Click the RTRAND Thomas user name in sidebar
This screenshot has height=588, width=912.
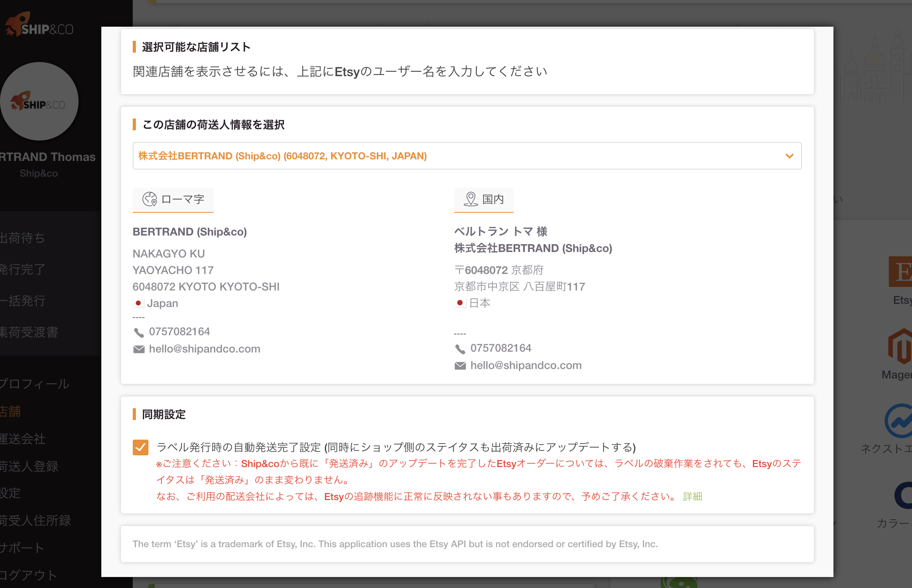click(48, 157)
